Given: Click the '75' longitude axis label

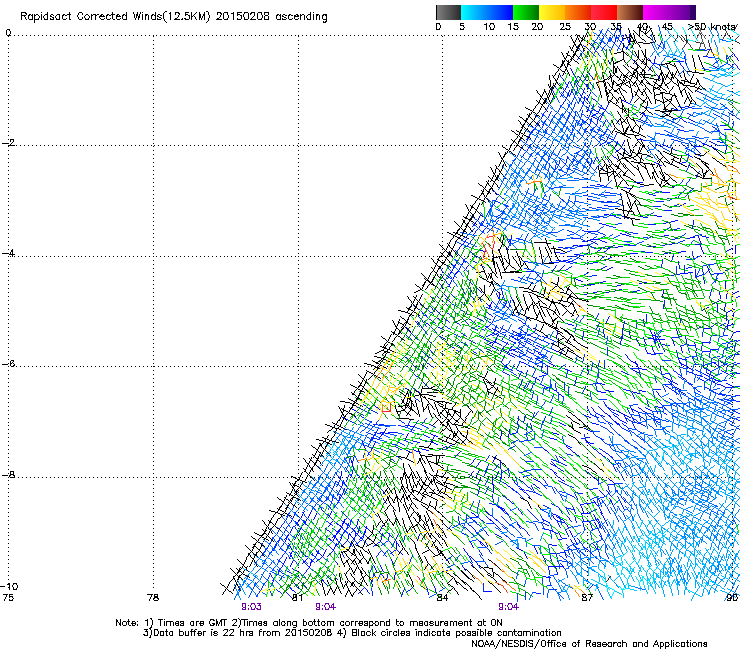Looking at the screenshot, I should pyautogui.click(x=8, y=598).
